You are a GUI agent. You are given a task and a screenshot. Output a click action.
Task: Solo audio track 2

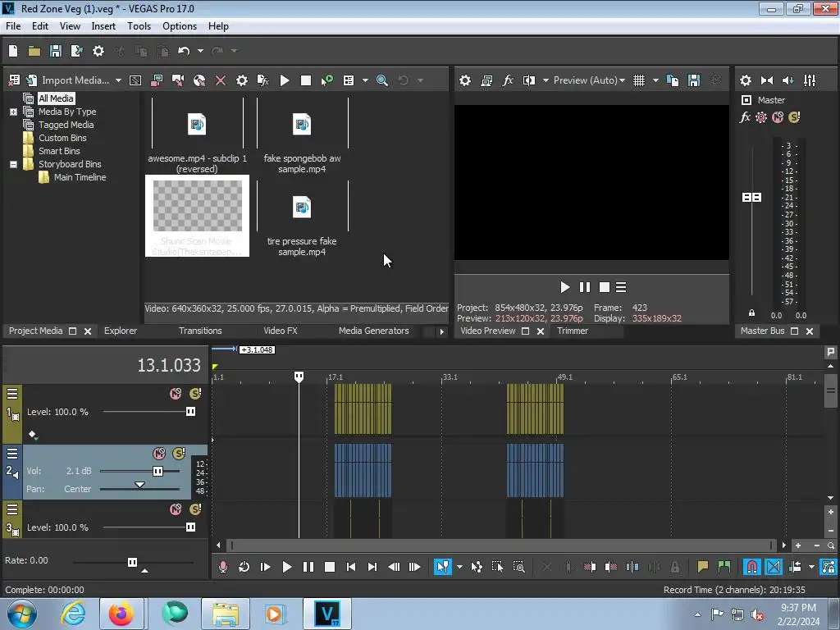pyautogui.click(x=179, y=454)
